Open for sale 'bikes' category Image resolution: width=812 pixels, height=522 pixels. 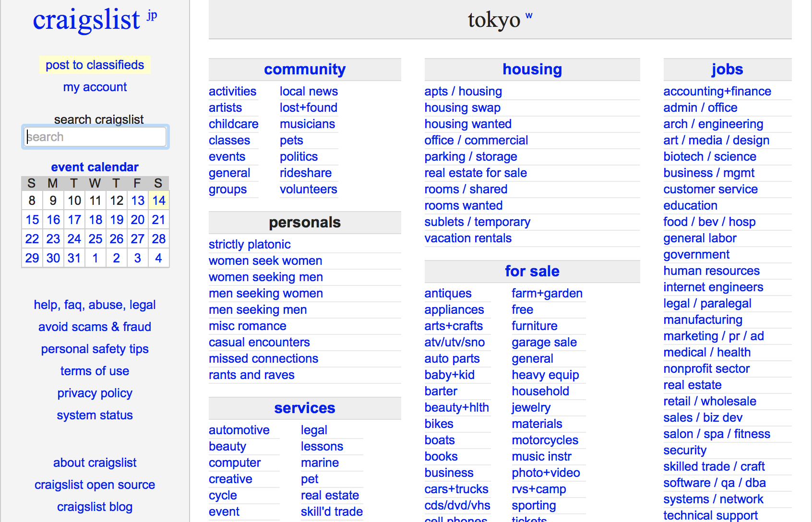(439, 424)
